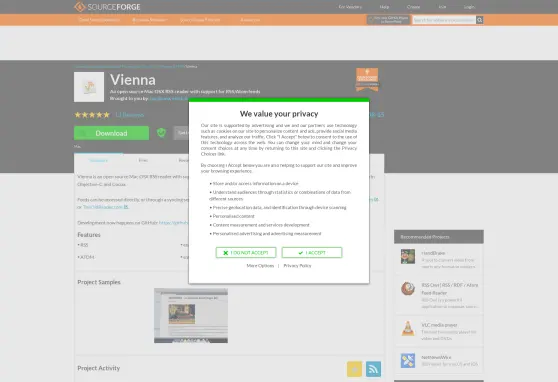Click the RSSOwl project icon
The width and height of the screenshot is (558, 382).
(408, 289)
